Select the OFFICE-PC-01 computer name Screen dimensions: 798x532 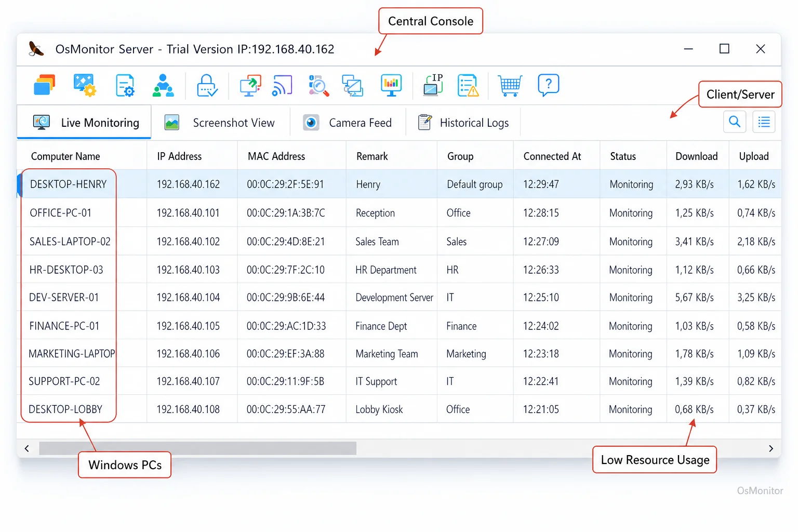point(61,213)
